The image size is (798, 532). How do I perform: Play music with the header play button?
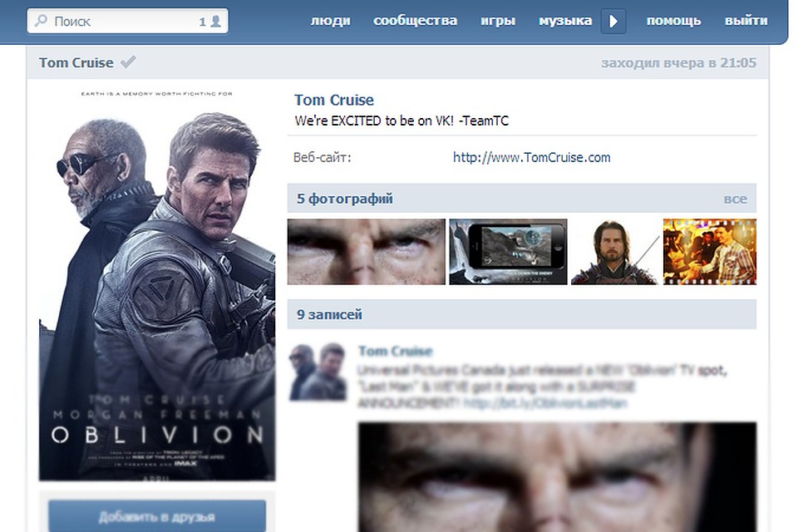coord(613,21)
